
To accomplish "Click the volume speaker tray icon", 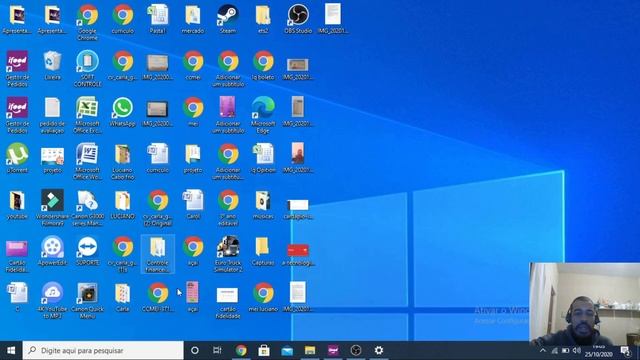I will (x=577, y=351).
